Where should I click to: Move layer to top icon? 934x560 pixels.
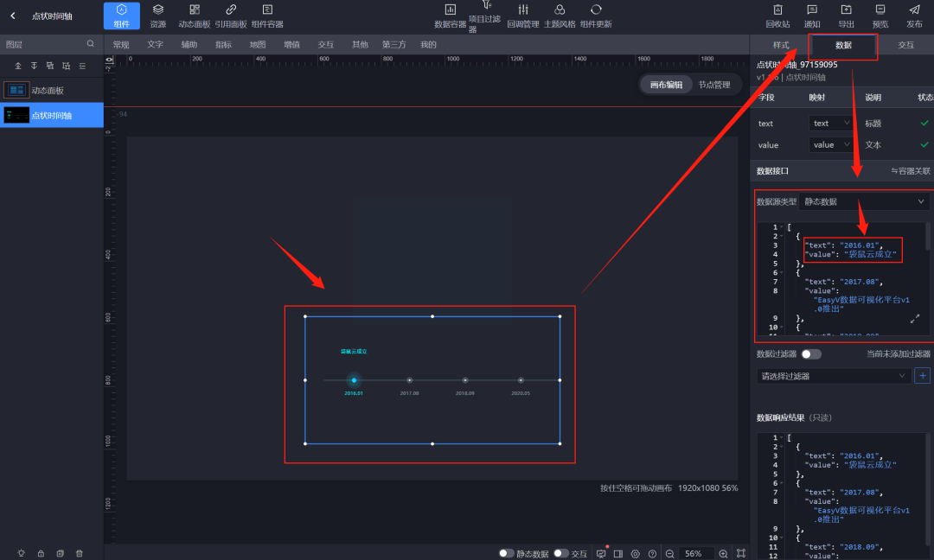pyautogui.click(x=18, y=66)
